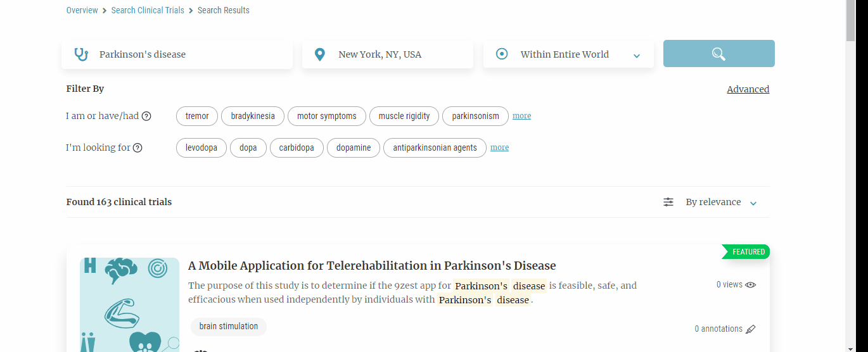Image resolution: width=868 pixels, height=352 pixels.
Task: Toggle the muscle rigidity filter chip
Action: coord(404,116)
